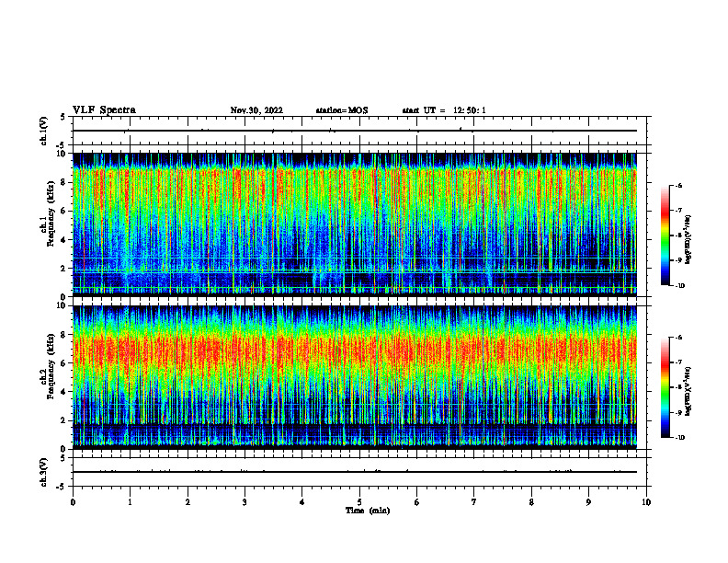Click the ch.2 spectrogram panel
The height and width of the screenshot is (563, 728).
[x=355, y=377]
